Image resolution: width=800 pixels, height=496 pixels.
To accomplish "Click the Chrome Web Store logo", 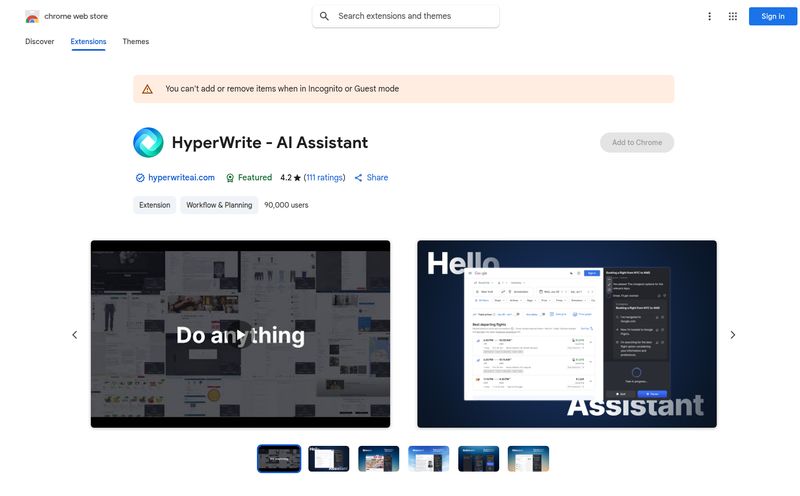I will pyautogui.click(x=32, y=16).
